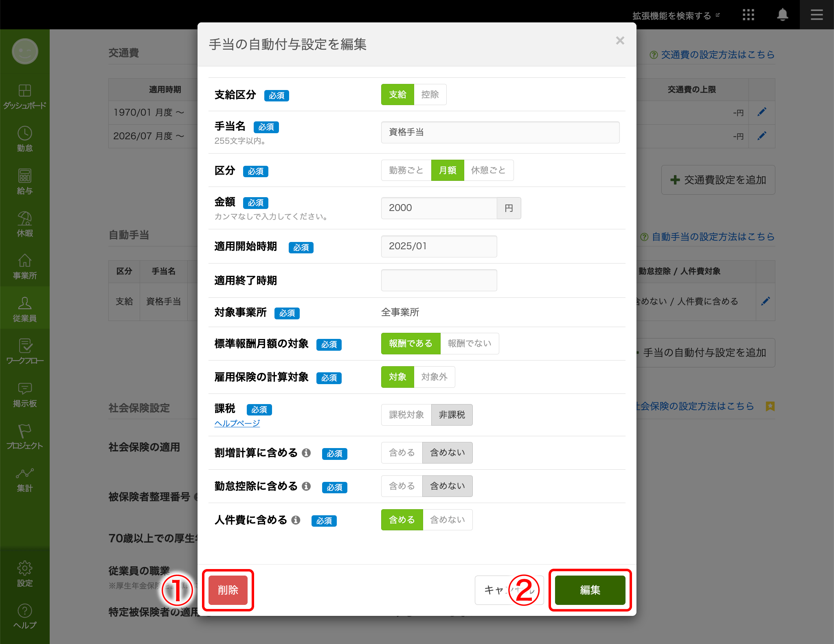Click the notification bell icon
The width and height of the screenshot is (834, 644).
pos(782,15)
